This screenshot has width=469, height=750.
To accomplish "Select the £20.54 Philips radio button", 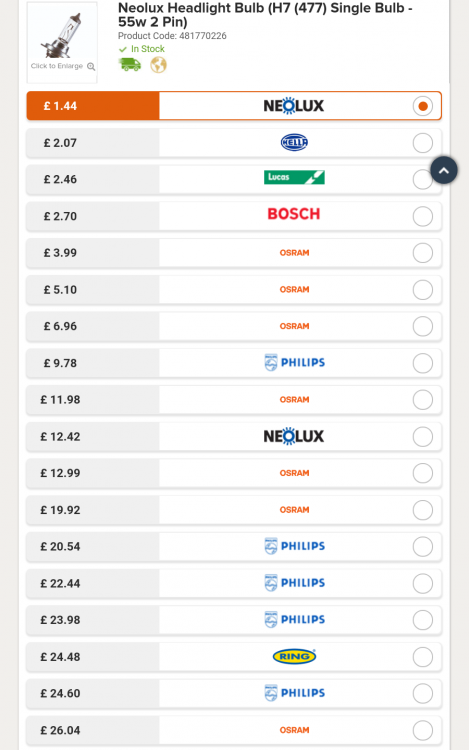I will (423, 547).
